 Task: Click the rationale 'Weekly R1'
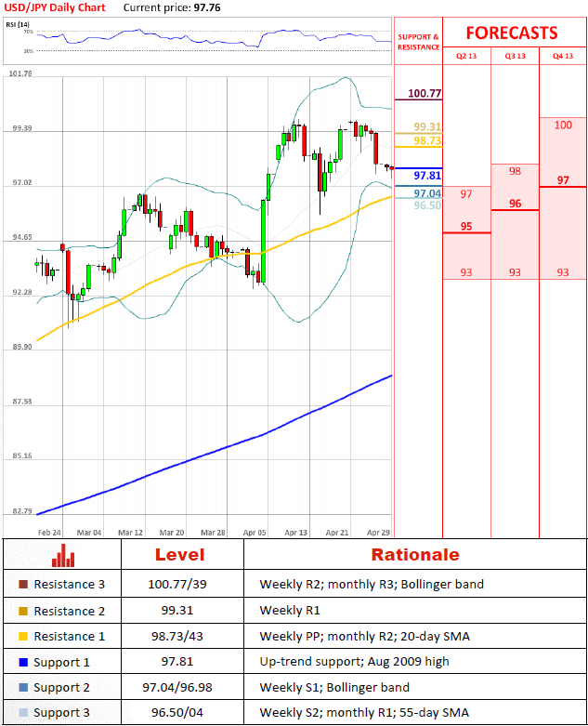pyautogui.click(x=290, y=611)
